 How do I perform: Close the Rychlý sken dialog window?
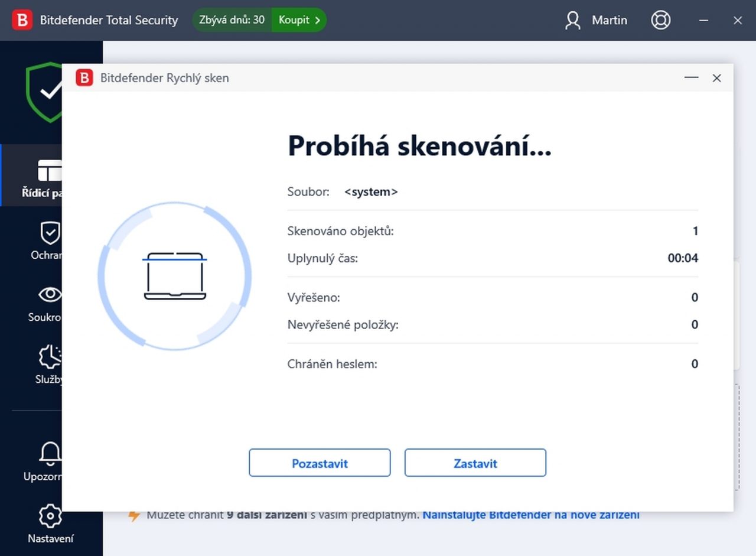(717, 78)
